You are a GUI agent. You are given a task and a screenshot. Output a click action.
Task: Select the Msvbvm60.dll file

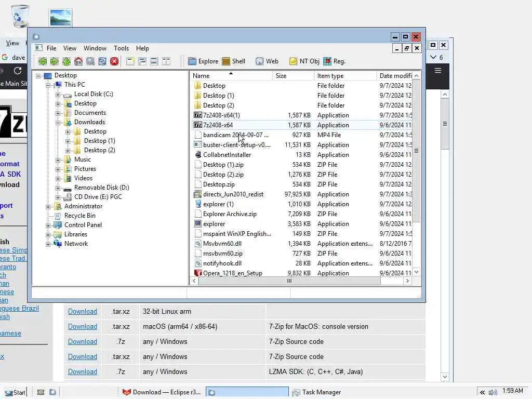(x=222, y=244)
